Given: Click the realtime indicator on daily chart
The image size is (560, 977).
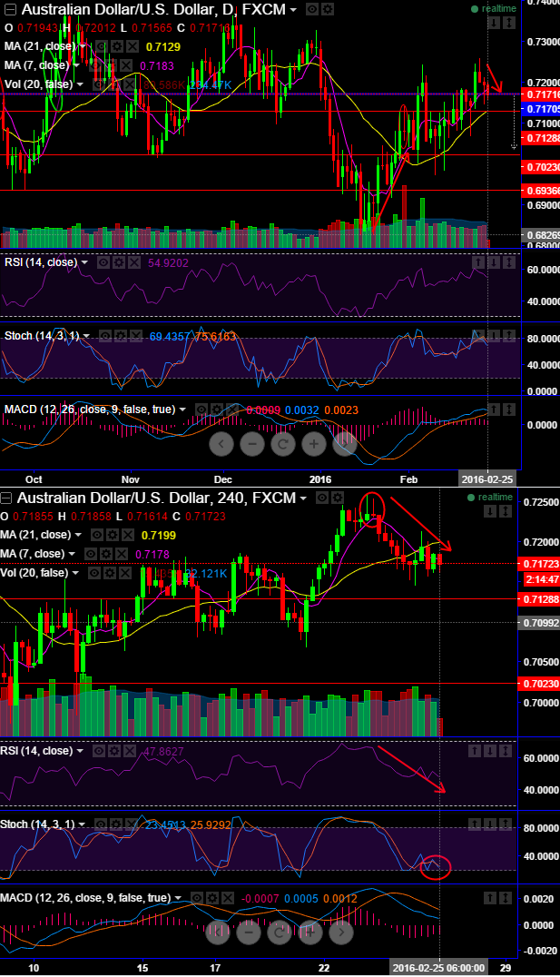Looking at the screenshot, I should pos(494,9).
